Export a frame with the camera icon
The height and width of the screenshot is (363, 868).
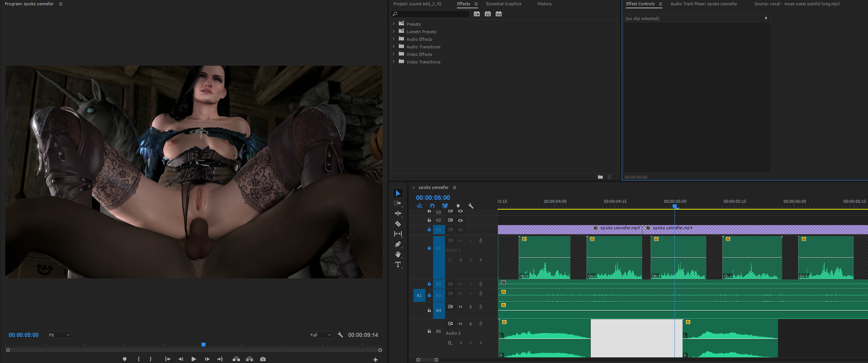263,359
